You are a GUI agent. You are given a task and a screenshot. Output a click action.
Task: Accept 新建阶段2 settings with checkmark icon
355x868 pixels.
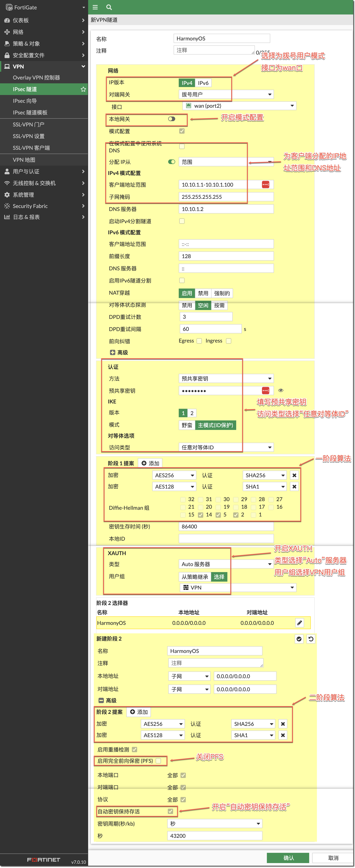[299, 638]
